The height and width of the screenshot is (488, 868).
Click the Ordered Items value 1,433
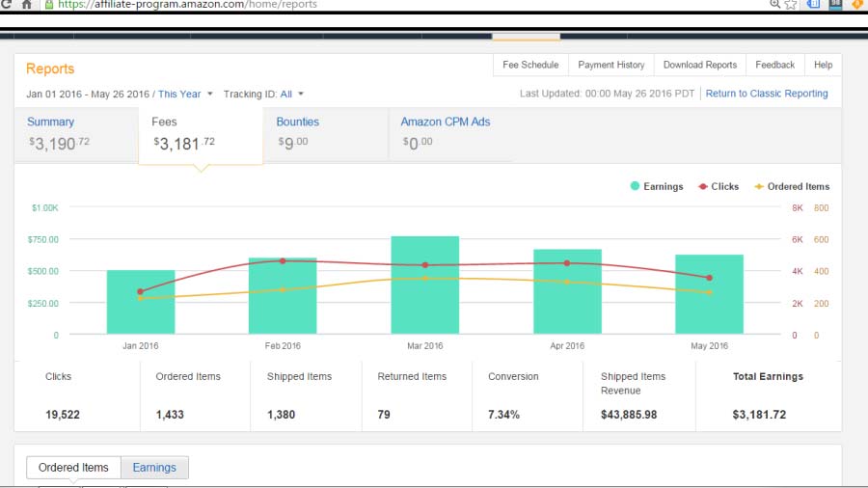click(x=170, y=415)
